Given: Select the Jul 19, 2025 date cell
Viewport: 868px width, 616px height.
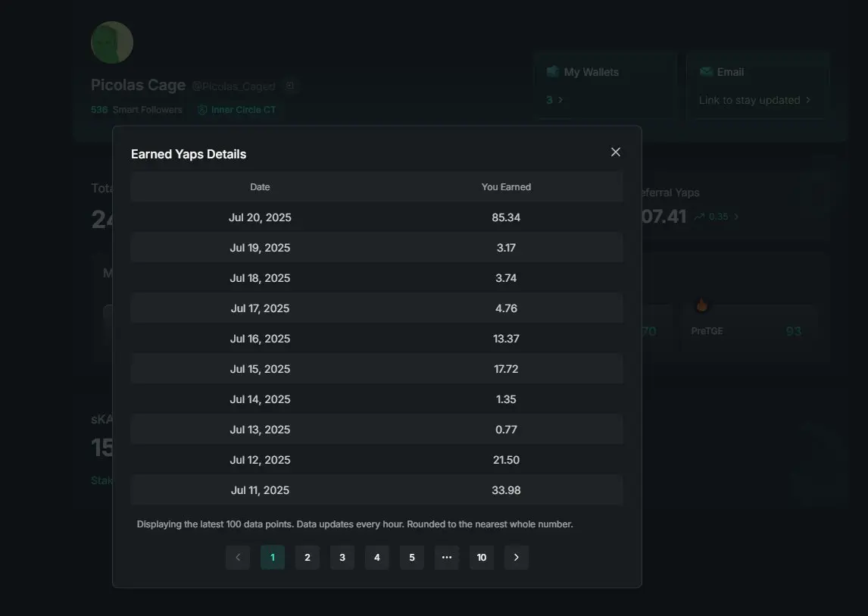Looking at the screenshot, I should [x=260, y=248].
